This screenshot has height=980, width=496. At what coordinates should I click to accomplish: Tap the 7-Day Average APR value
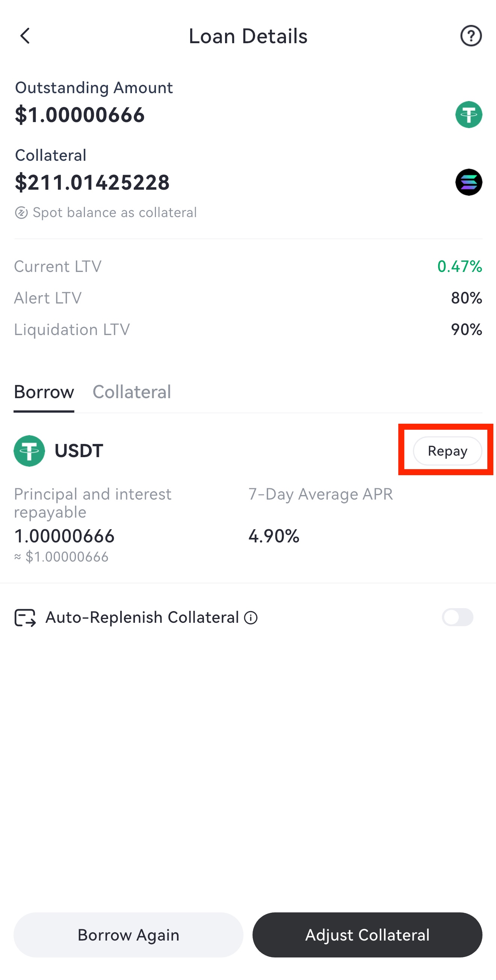(274, 536)
